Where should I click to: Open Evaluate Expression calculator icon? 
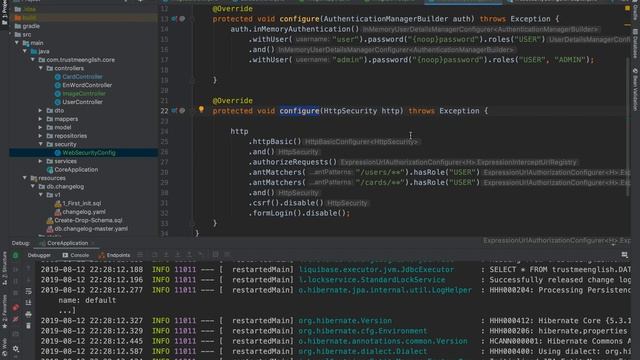tap(216, 255)
